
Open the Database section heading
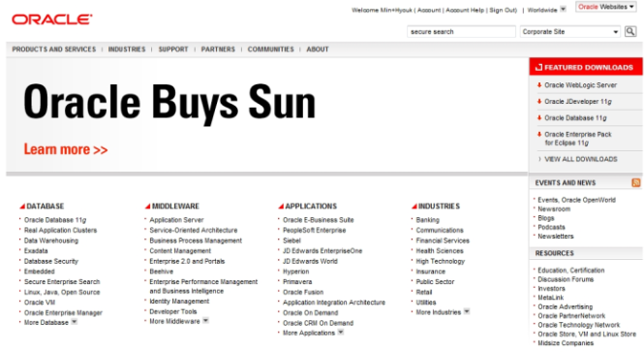point(46,206)
